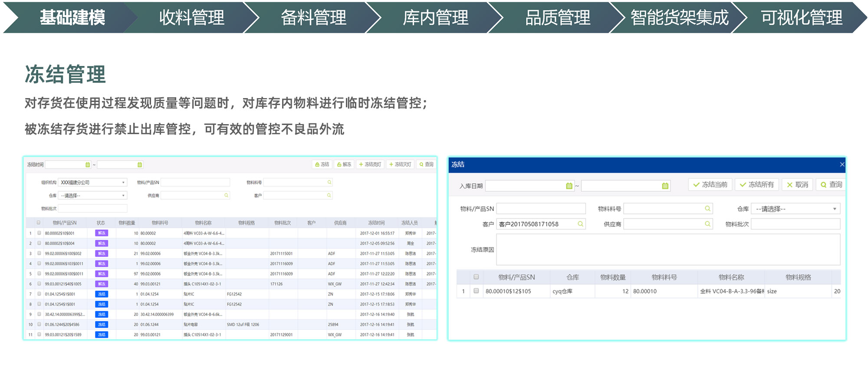
Task: Click the 冻结所有 button
Action: click(756, 184)
